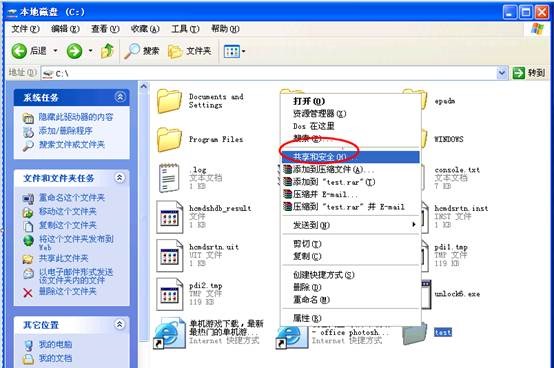Select the hcmdsrtn.uit file icon

(170, 255)
